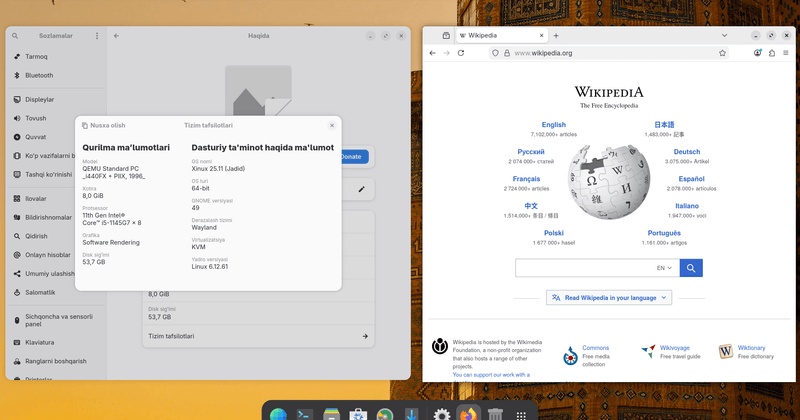Open the trash icon in the dock
Image resolution: width=800 pixels, height=420 pixels.
495,414
